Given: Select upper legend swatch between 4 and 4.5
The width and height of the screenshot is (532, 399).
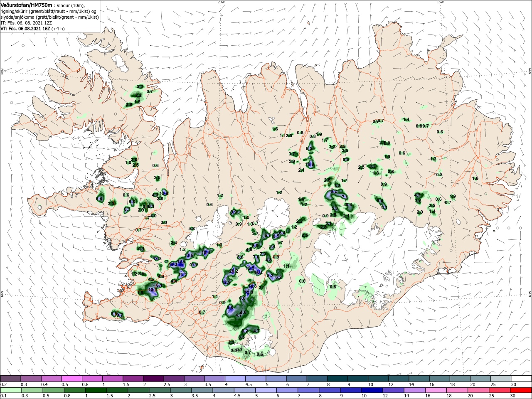Looking at the screenshot, I should tap(235, 378).
